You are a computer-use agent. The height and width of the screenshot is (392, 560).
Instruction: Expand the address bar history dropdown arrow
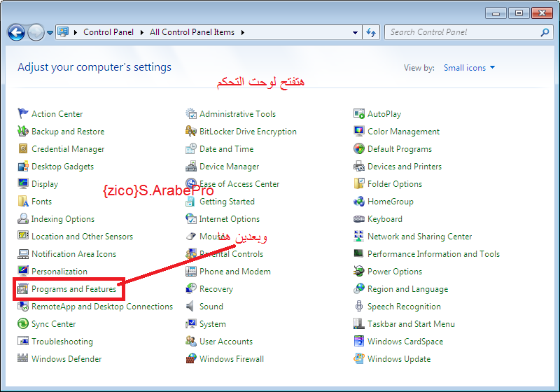[x=355, y=32]
